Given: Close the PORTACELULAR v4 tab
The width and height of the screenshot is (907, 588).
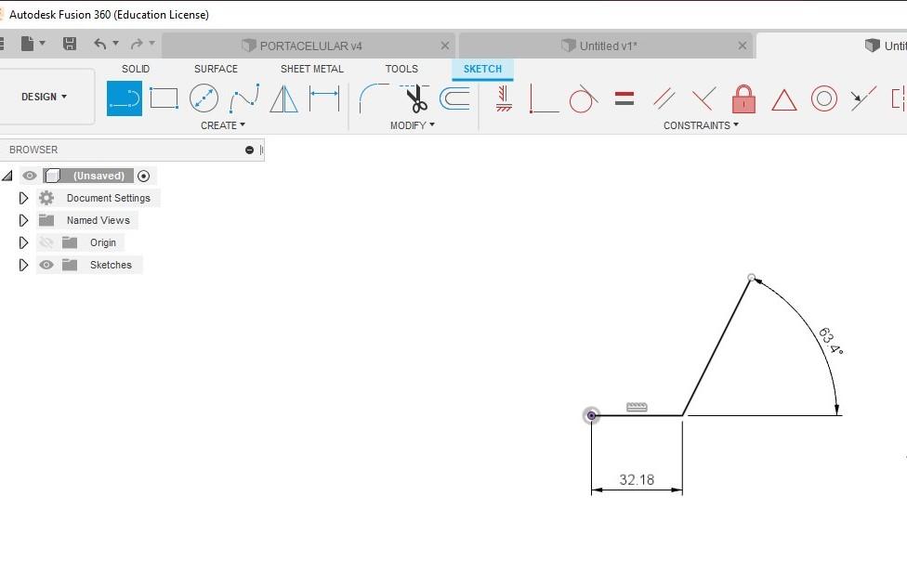Looking at the screenshot, I should click(445, 46).
